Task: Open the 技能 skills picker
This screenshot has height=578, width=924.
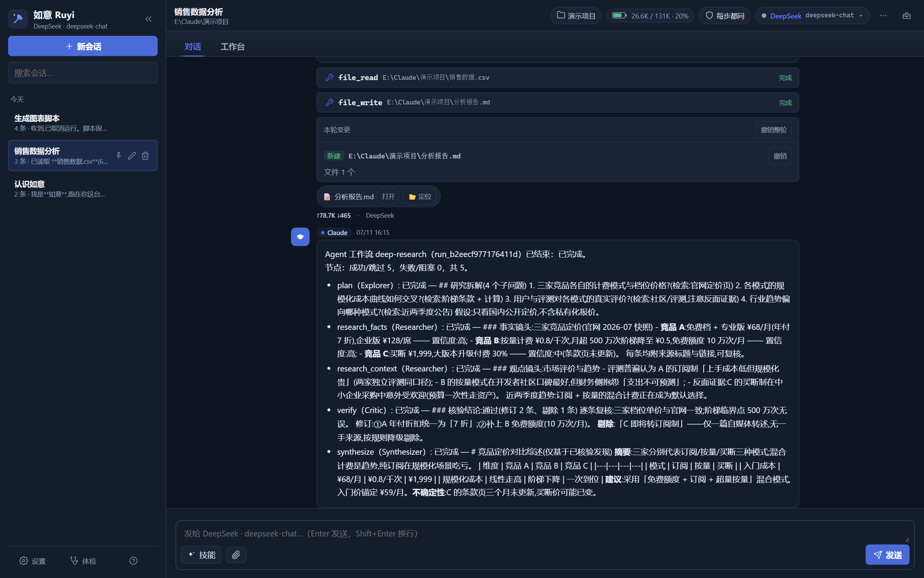Action: coord(201,555)
